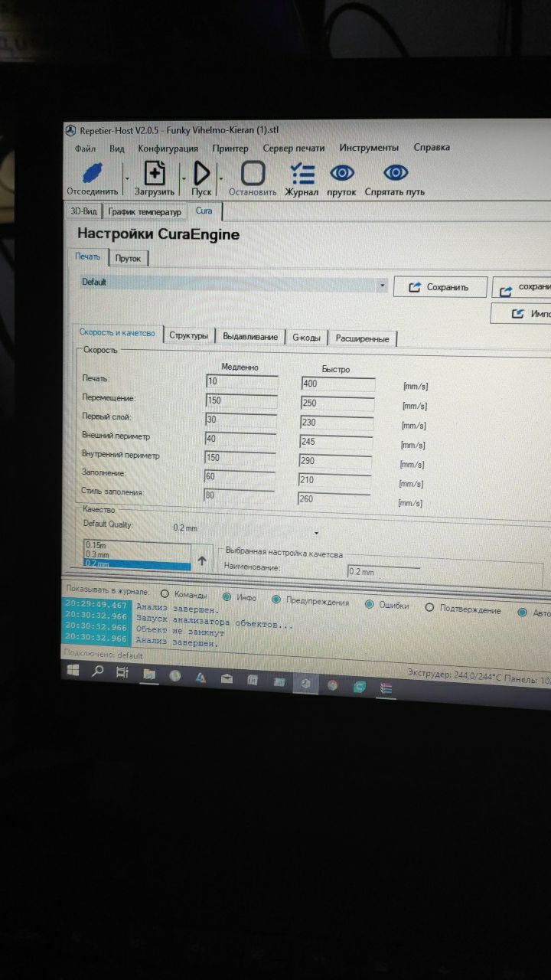Switch to the График температур tab

coord(145,211)
